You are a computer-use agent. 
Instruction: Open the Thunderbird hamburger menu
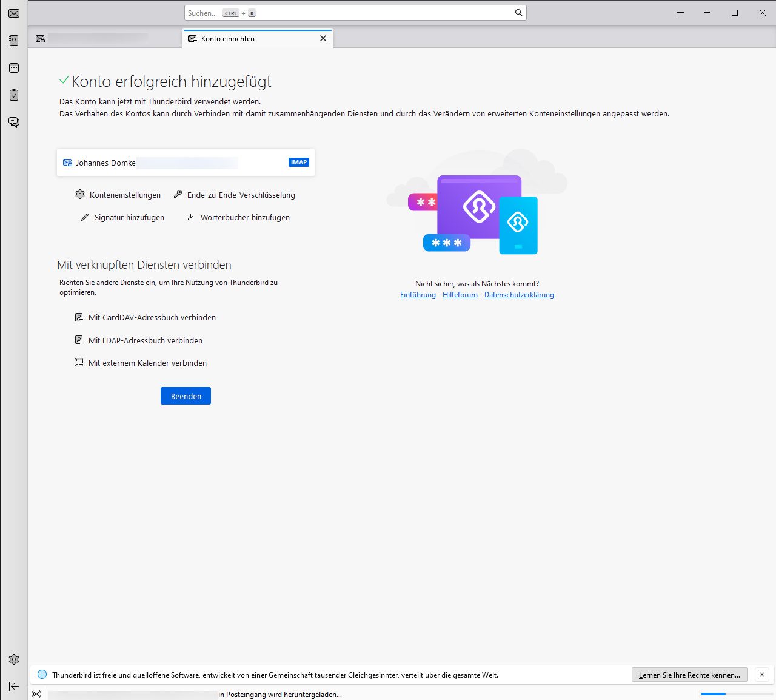click(680, 13)
